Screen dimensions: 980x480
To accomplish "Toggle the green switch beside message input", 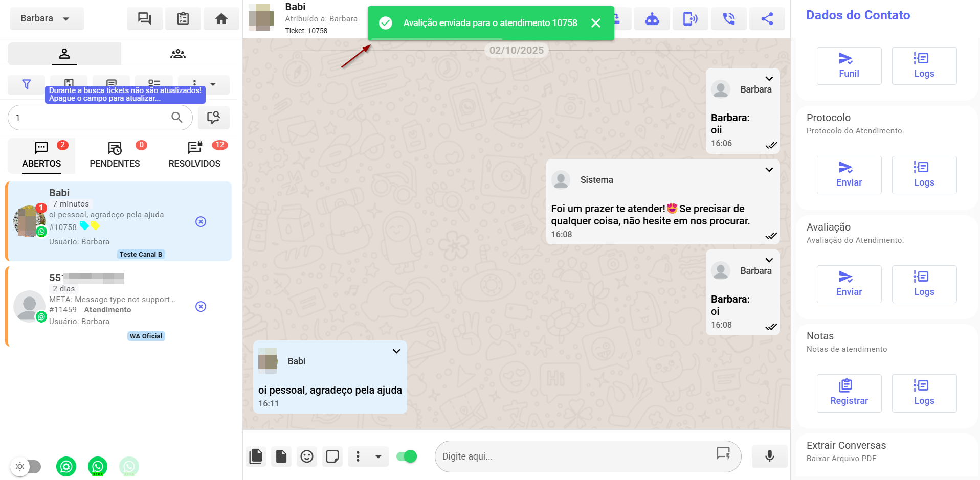I will [x=407, y=456].
